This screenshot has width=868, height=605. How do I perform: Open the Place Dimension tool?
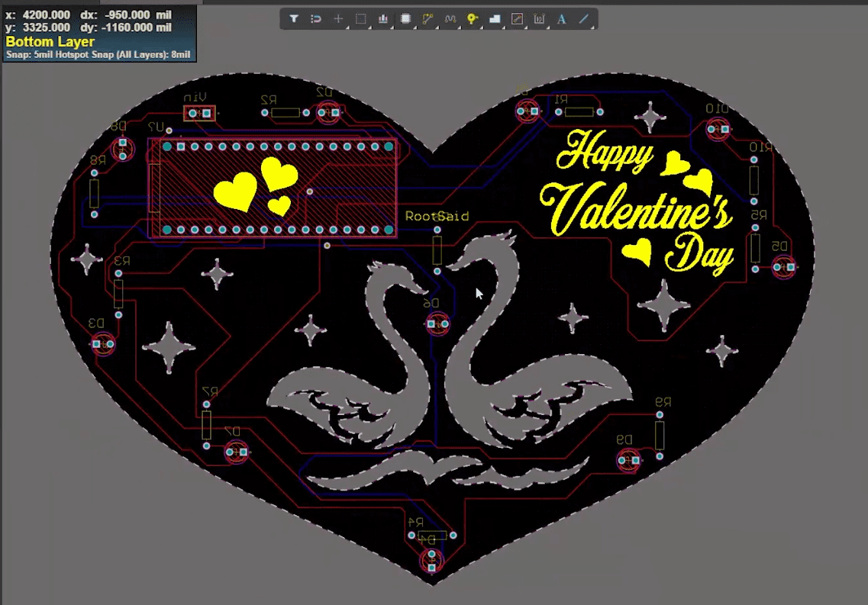(539, 19)
